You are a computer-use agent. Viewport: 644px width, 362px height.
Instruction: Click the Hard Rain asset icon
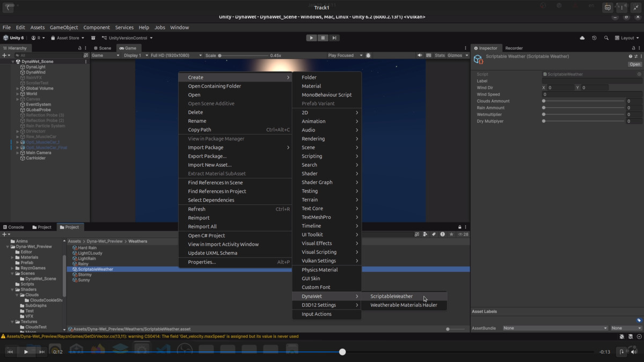75,248
